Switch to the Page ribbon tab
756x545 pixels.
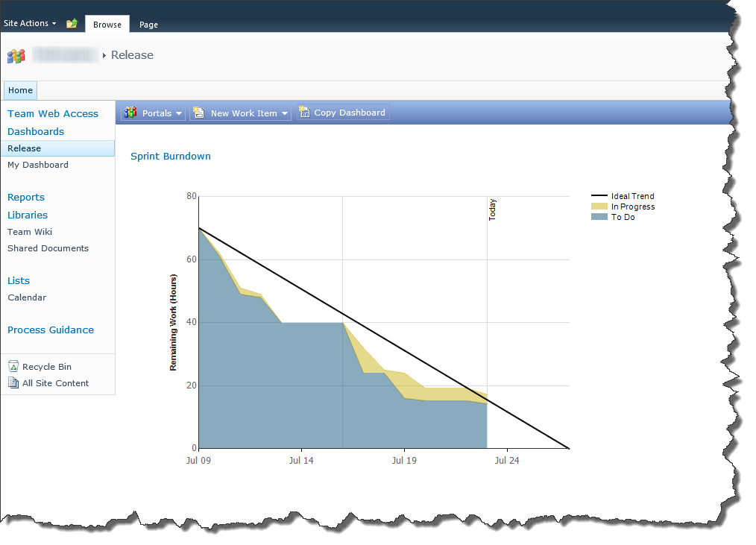[148, 25]
